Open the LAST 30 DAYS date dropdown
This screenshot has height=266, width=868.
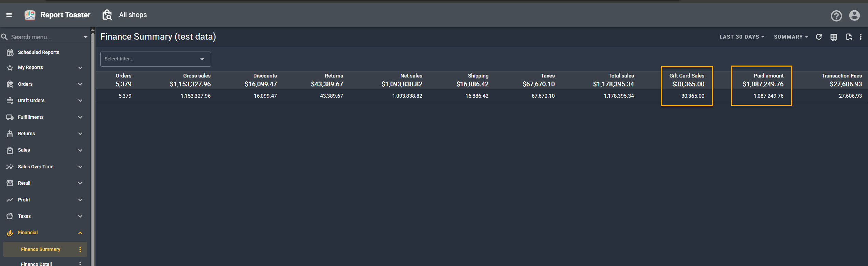741,37
